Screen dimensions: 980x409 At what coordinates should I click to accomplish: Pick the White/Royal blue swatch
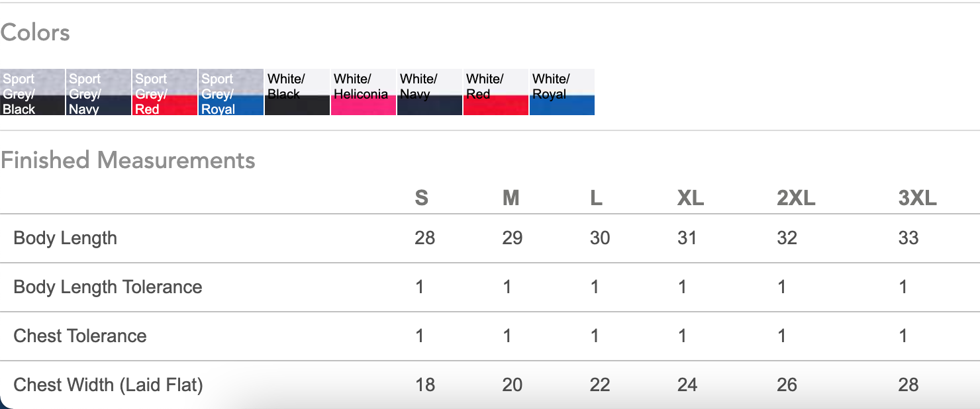point(562,92)
